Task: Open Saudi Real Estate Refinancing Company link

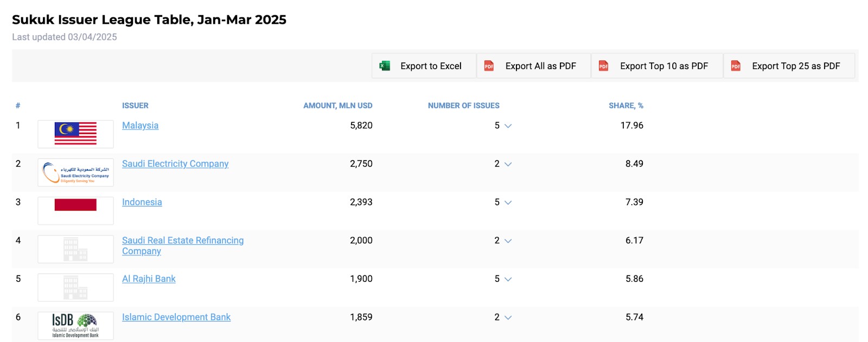Action: click(x=183, y=245)
